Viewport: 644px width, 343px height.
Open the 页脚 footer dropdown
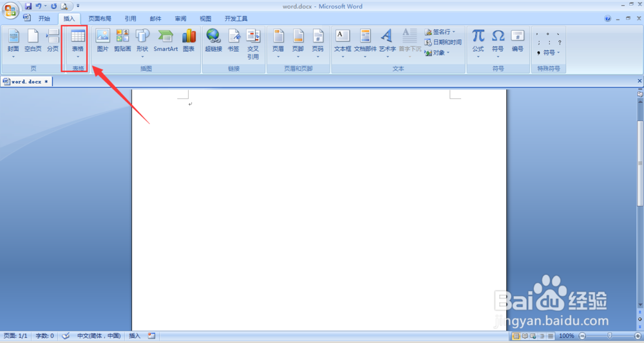click(x=298, y=44)
